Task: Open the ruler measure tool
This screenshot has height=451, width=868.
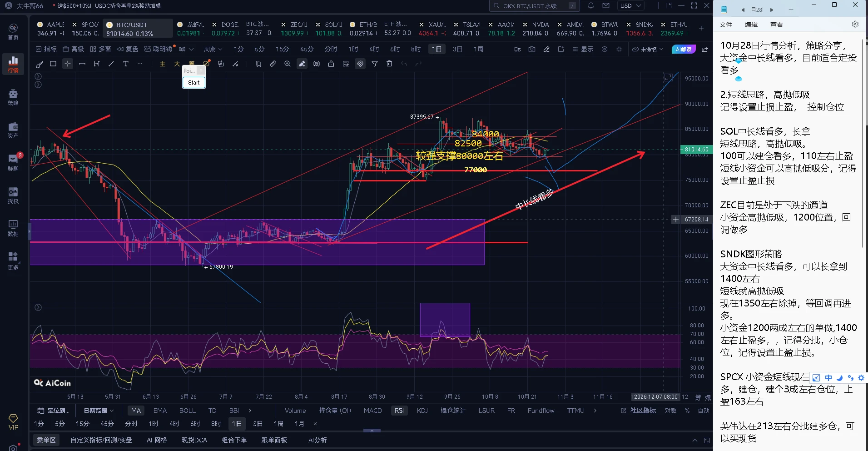Action: pos(273,64)
